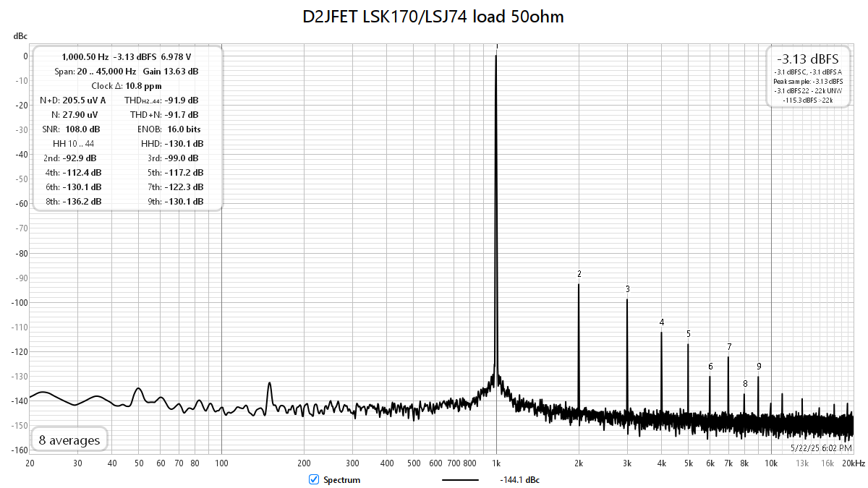Click the harmonic marker labeled 4
Image resolution: width=868 pixels, height=488 pixels.
[662, 322]
